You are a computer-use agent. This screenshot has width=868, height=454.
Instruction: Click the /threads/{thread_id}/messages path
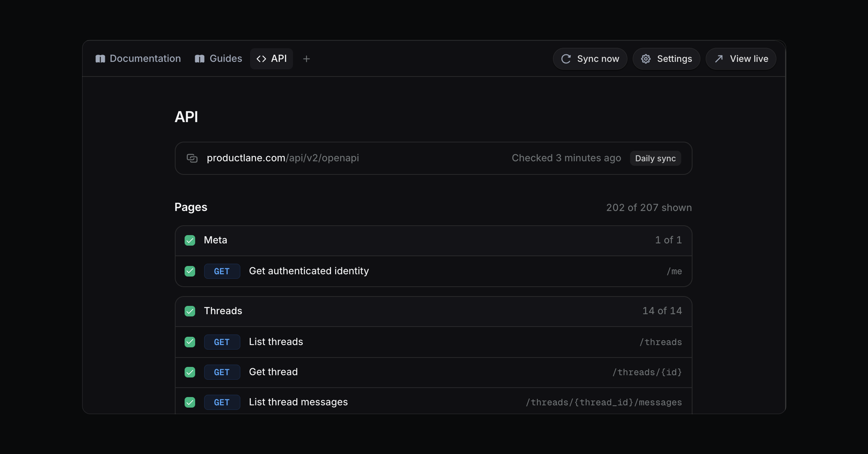[x=604, y=402]
